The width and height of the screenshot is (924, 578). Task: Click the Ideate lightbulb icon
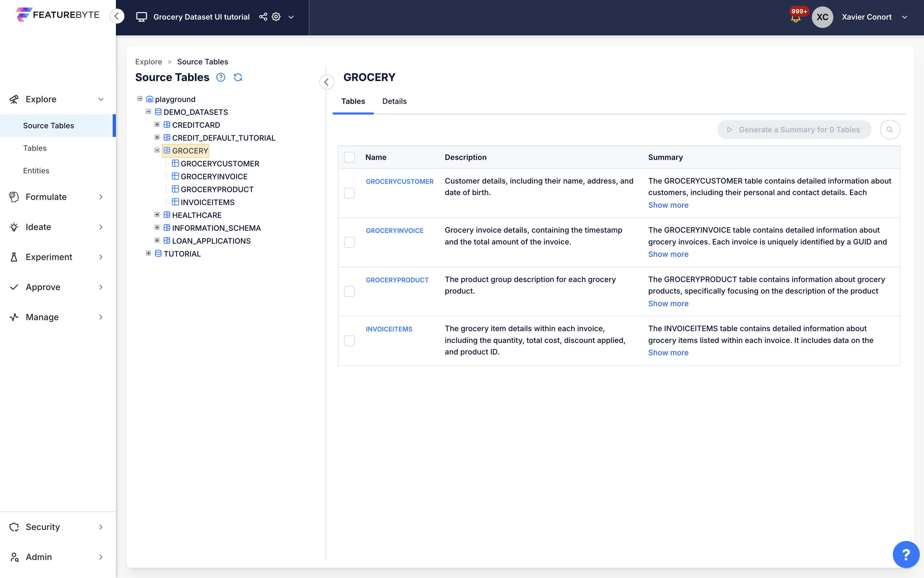14,227
